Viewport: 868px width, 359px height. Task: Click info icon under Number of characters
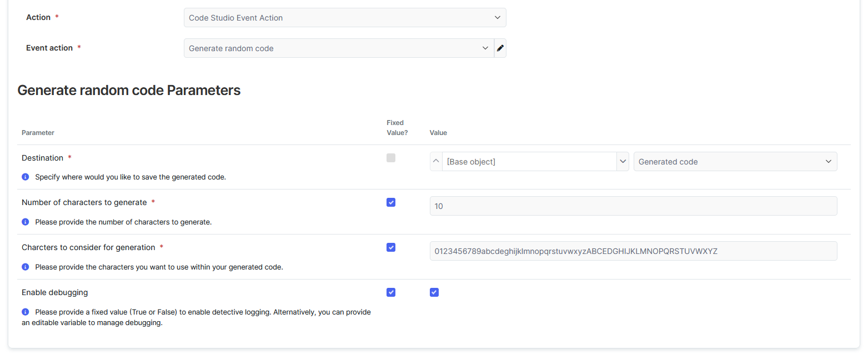click(25, 222)
